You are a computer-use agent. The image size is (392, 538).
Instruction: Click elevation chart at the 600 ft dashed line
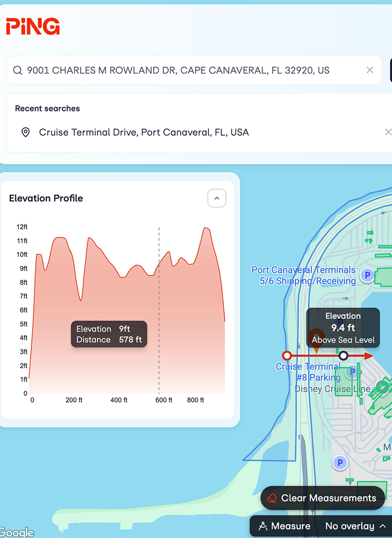(x=159, y=310)
